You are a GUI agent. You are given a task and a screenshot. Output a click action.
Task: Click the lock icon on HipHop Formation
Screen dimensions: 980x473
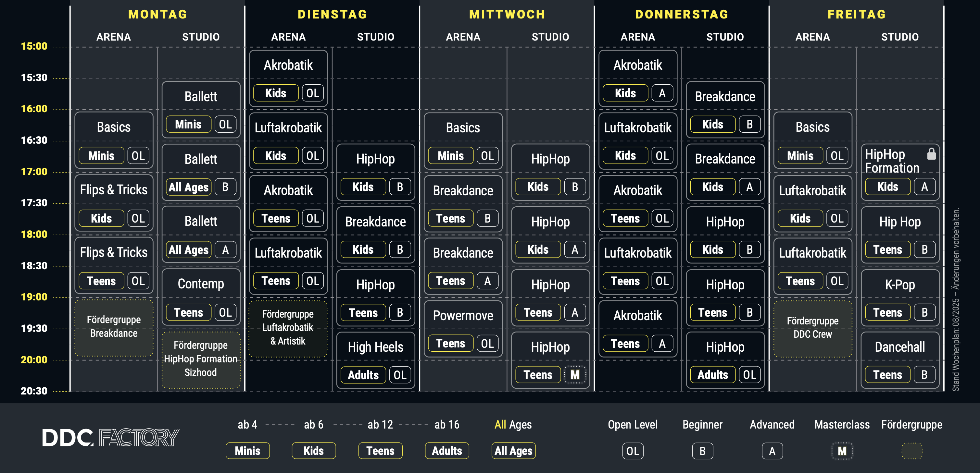coord(931,153)
